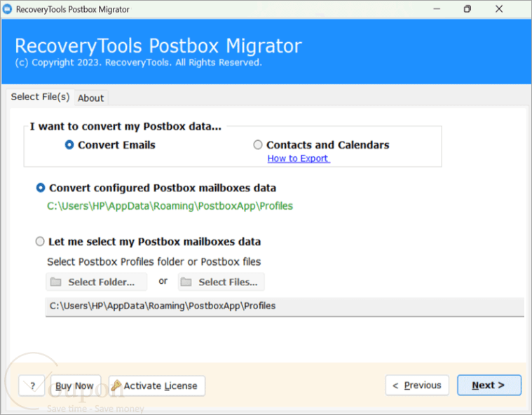Click the 'Select Postbox Profiles folder or Postbox files' text
Viewport: 532px width, 415px height.
154,262
